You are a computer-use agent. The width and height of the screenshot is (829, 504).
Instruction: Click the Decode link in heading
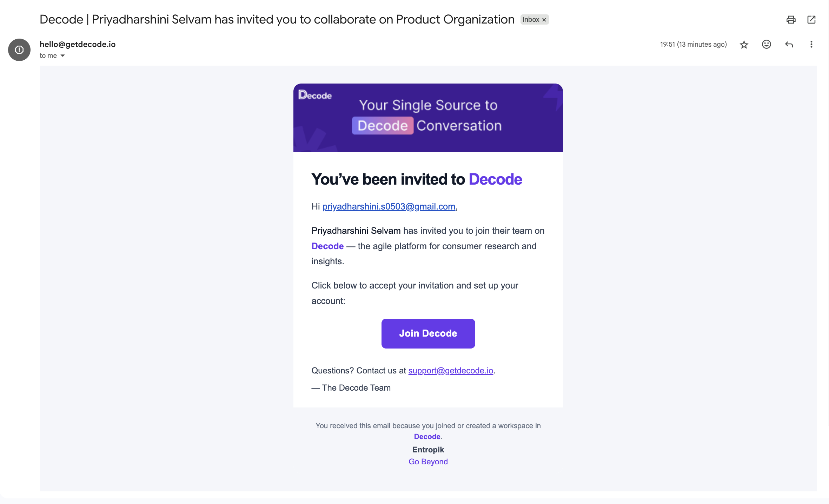495,179
